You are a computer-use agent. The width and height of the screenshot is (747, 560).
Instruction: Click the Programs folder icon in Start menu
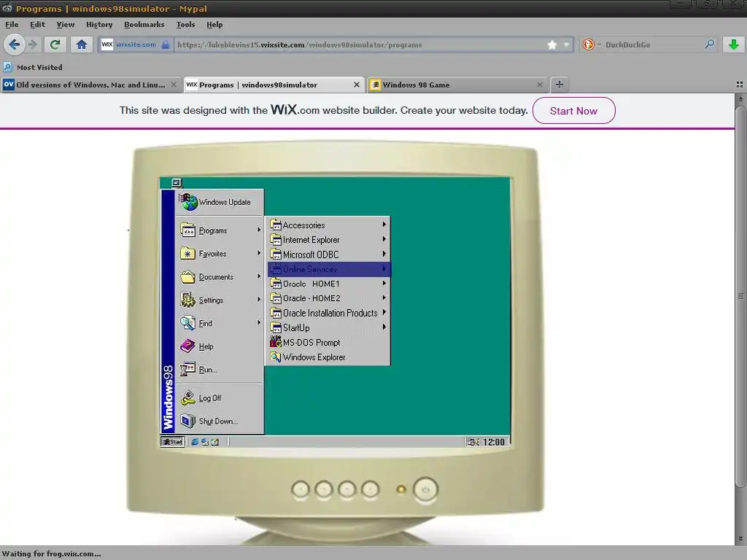[x=187, y=230]
